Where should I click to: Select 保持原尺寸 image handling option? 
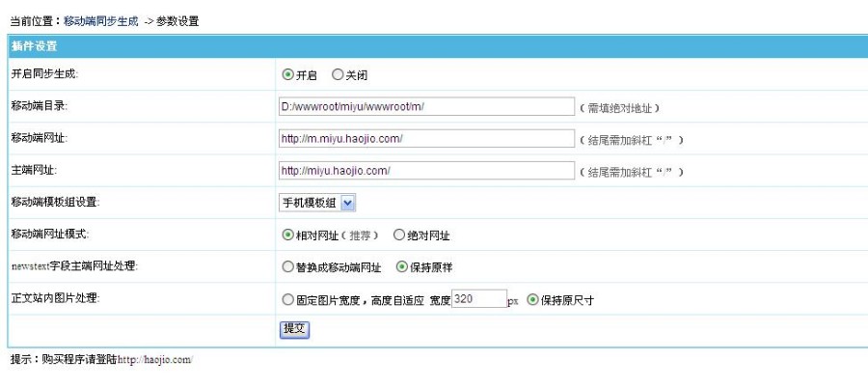[532, 300]
